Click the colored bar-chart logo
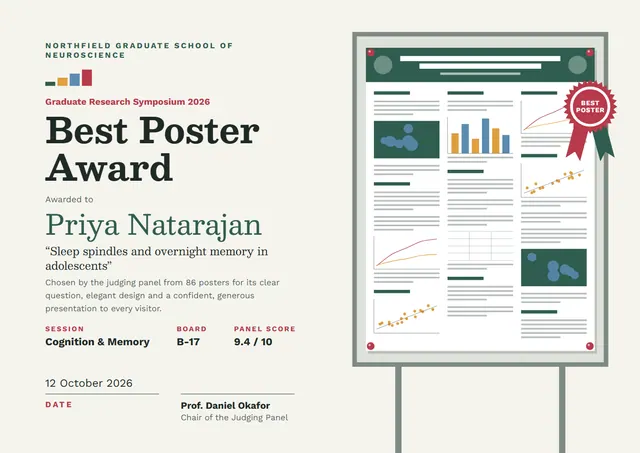This screenshot has height=453, width=640. [x=69, y=78]
